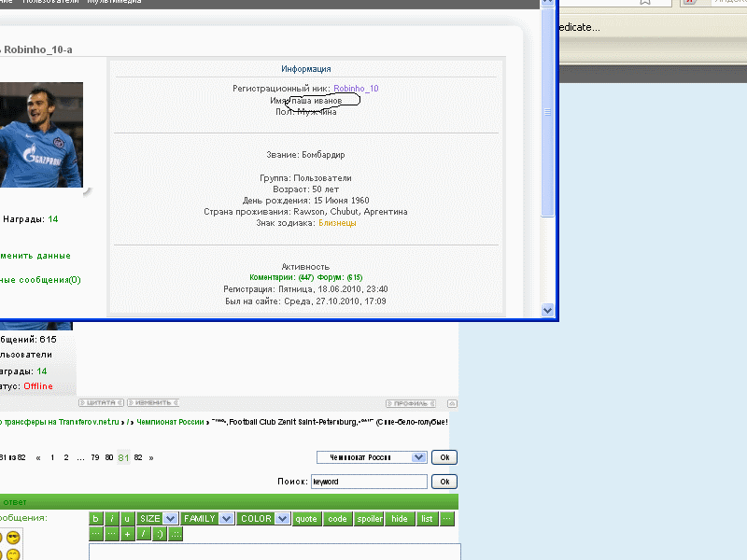Click the italic 'i' formatting button

[111, 519]
